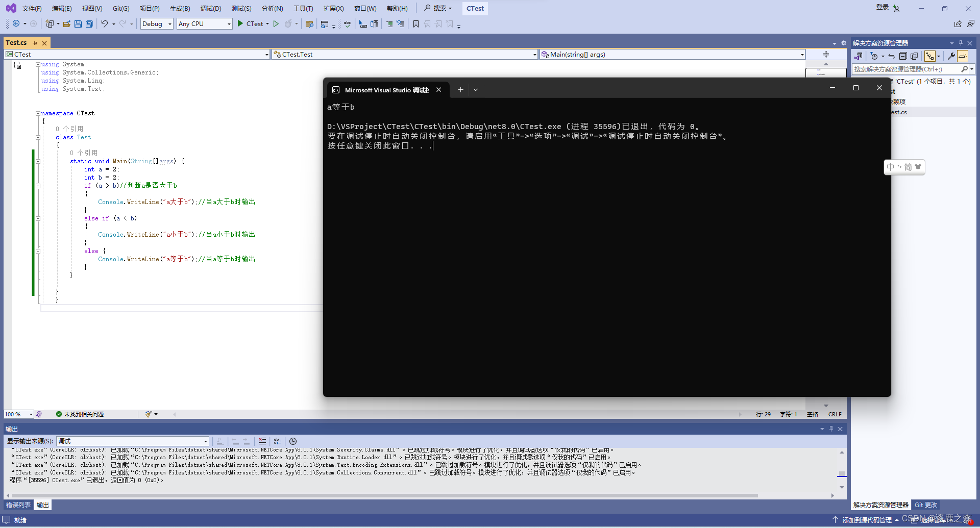Toggle word wrap in the Output panel

point(278,441)
